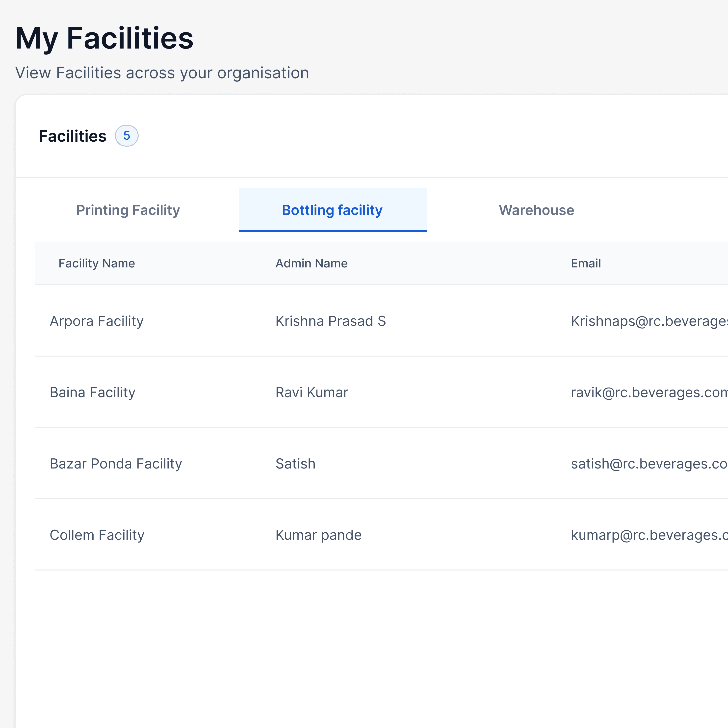The image size is (728, 728).
Task: Select Collem Facility entry
Action: point(97,535)
